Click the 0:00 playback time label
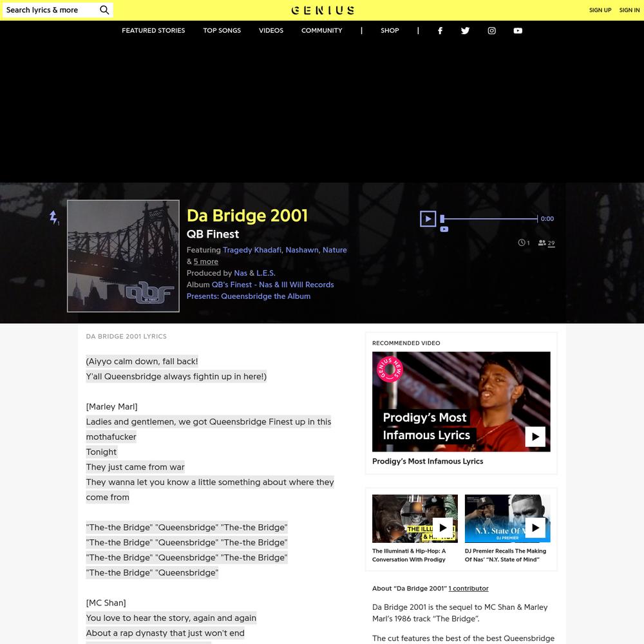This screenshot has height=644, width=644. click(x=547, y=218)
